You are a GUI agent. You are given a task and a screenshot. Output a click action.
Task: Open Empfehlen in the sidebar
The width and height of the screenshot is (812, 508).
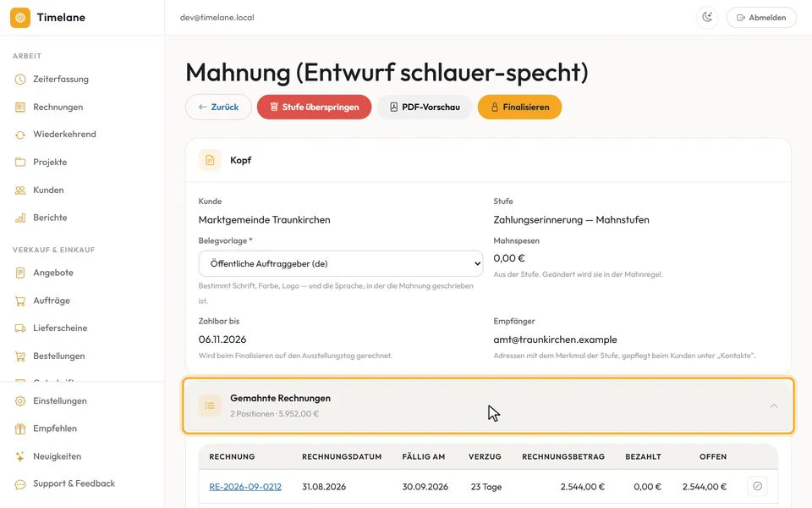tap(55, 428)
